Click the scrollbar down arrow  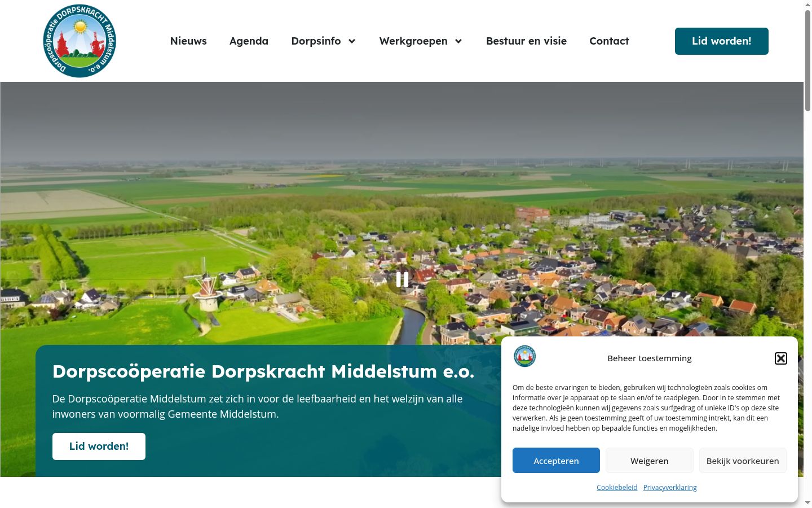click(x=807, y=503)
